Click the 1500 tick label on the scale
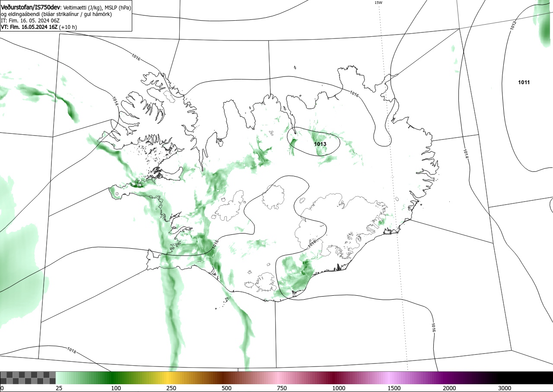 click(x=394, y=388)
